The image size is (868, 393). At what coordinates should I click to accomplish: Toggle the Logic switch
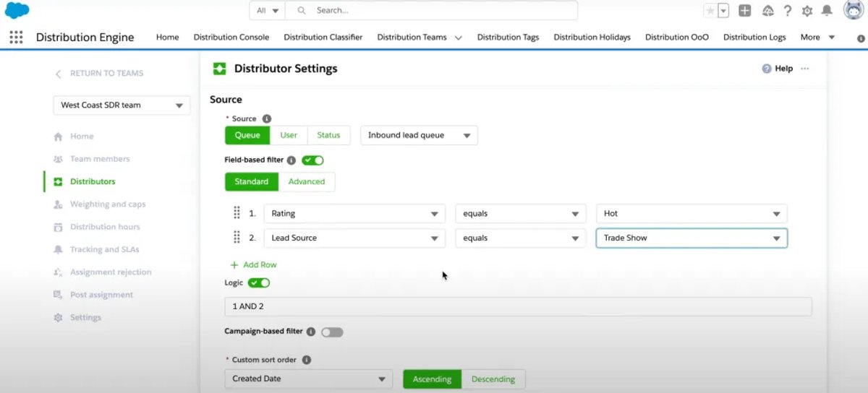[x=259, y=283]
